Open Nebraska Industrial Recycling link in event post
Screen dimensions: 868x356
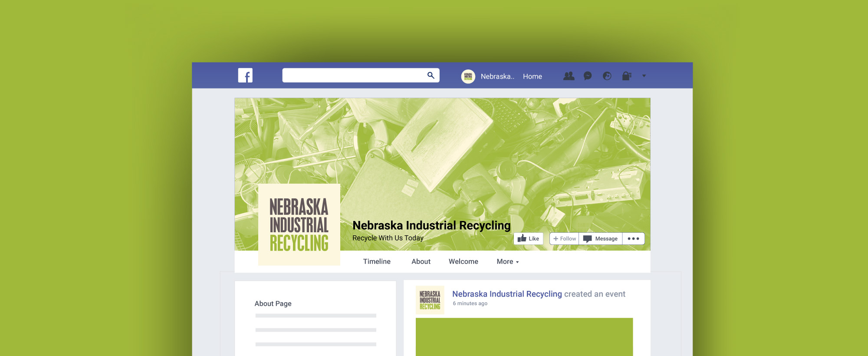point(507,294)
